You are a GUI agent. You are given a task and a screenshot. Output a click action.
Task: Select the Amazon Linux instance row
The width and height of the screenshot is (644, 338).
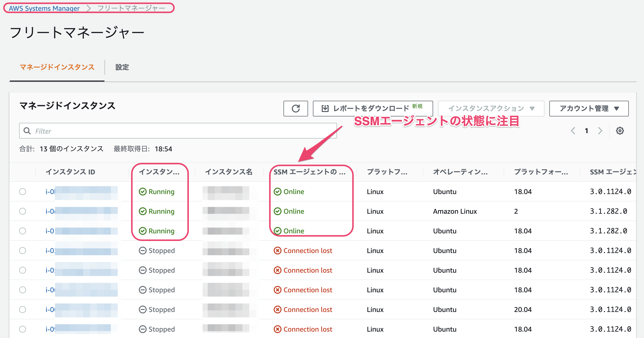23,211
